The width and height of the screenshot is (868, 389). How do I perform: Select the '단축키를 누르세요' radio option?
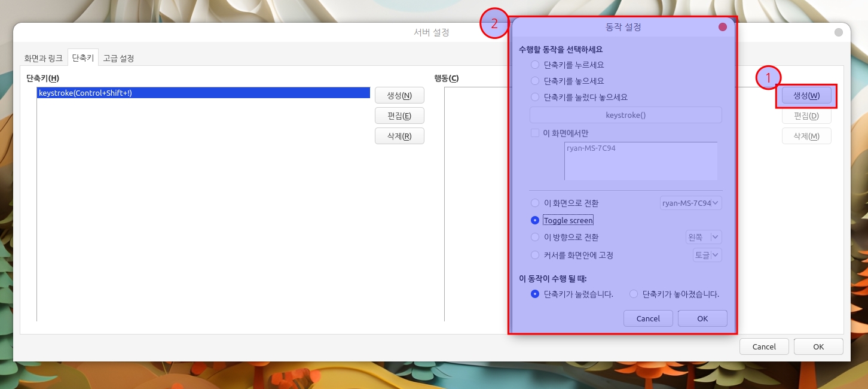click(535, 65)
